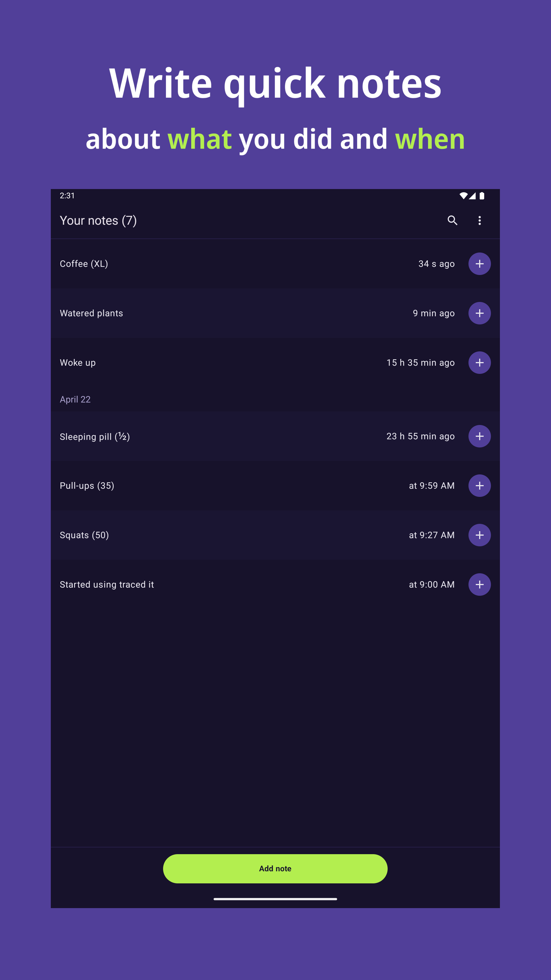551x980 pixels.
Task: Tap plus button beside Pull-ups (35)
Action: pyautogui.click(x=479, y=486)
